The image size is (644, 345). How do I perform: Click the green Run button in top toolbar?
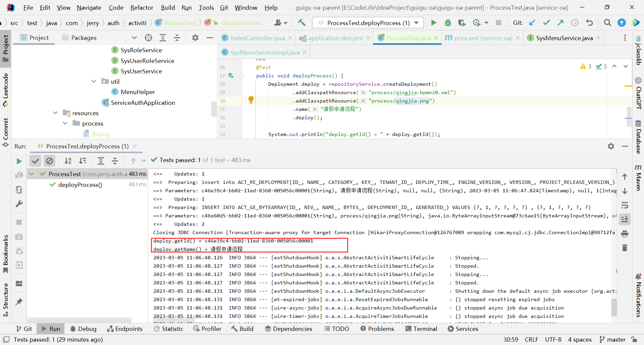coord(434,23)
